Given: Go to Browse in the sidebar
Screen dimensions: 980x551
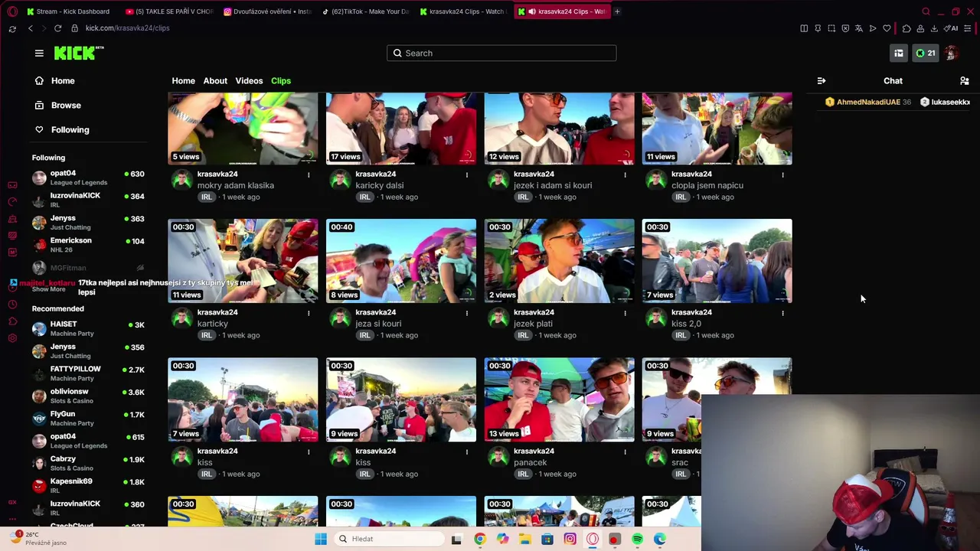Looking at the screenshot, I should (57, 105).
